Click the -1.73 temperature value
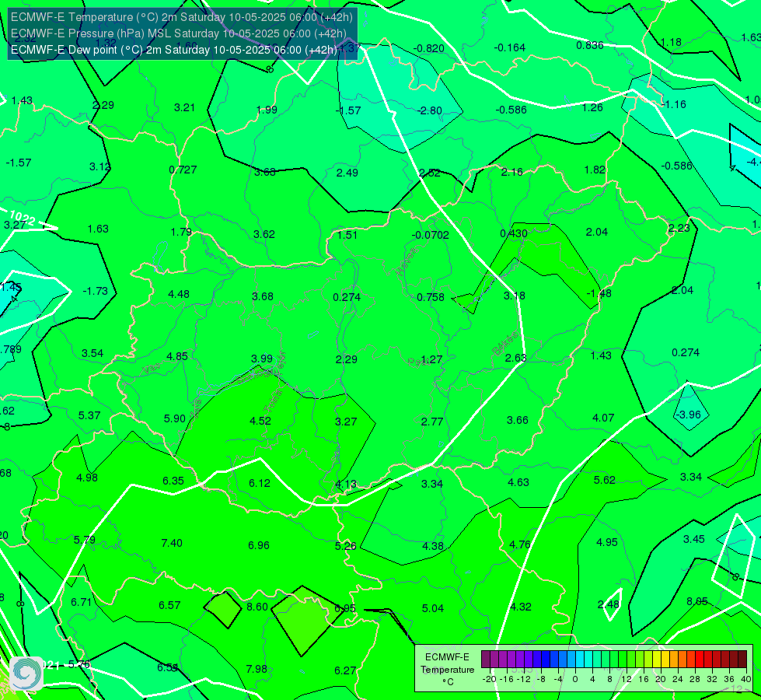The image size is (761, 700). (x=95, y=291)
